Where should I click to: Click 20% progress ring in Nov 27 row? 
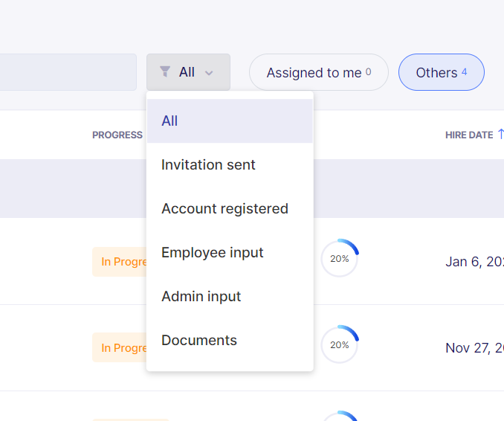(x=340, y=344)
